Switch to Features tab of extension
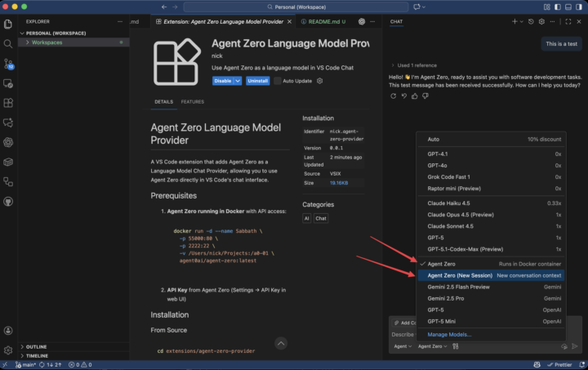 (193, 102)
